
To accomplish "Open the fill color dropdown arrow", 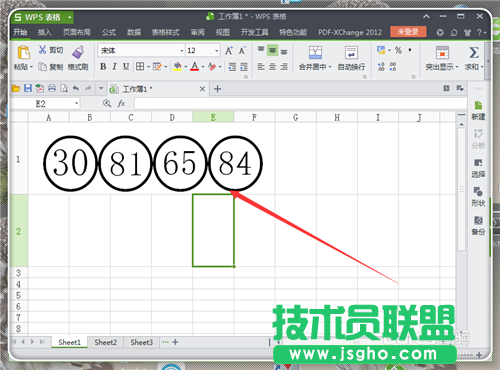I will tap(186, 67).
